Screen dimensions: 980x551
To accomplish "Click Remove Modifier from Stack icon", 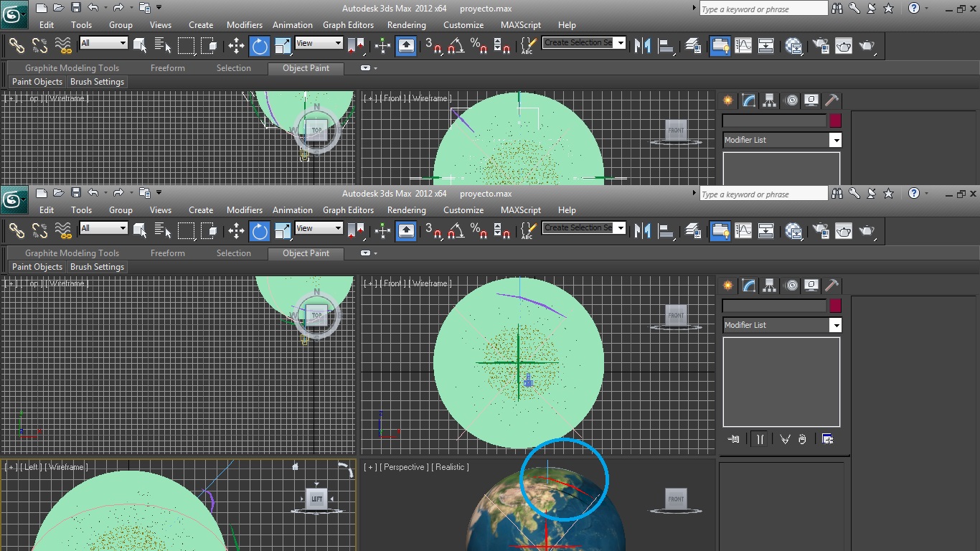I will [x=803, y=439].
